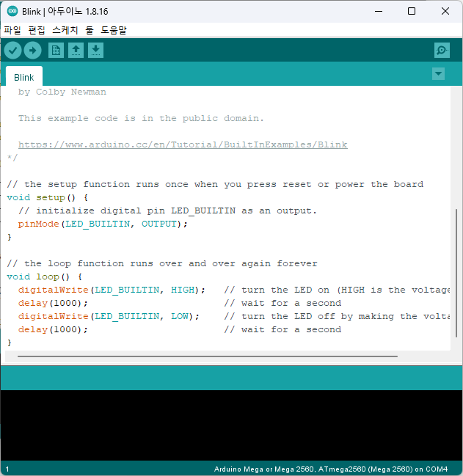Open the Serial Monitor magnifier icon
This screenshot has width=463, height=476.
tap(442, 50)
